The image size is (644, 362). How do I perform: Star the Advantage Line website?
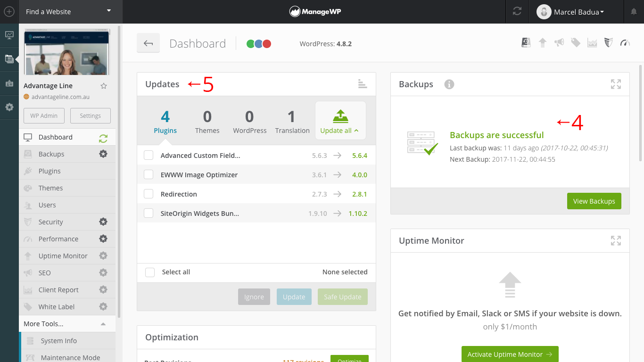coord(104,86)
